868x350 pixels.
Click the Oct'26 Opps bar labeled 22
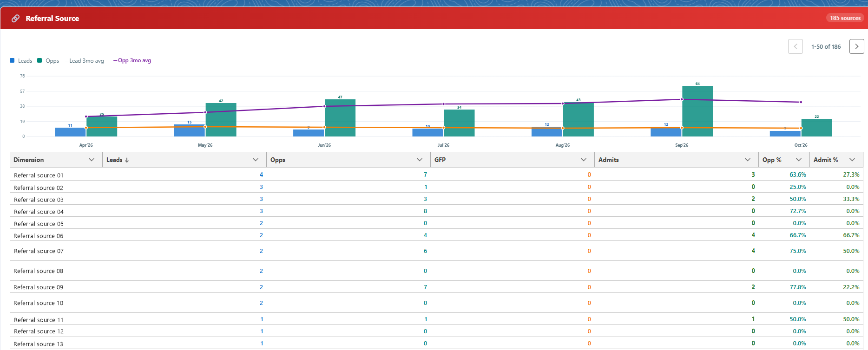[816, 128]
